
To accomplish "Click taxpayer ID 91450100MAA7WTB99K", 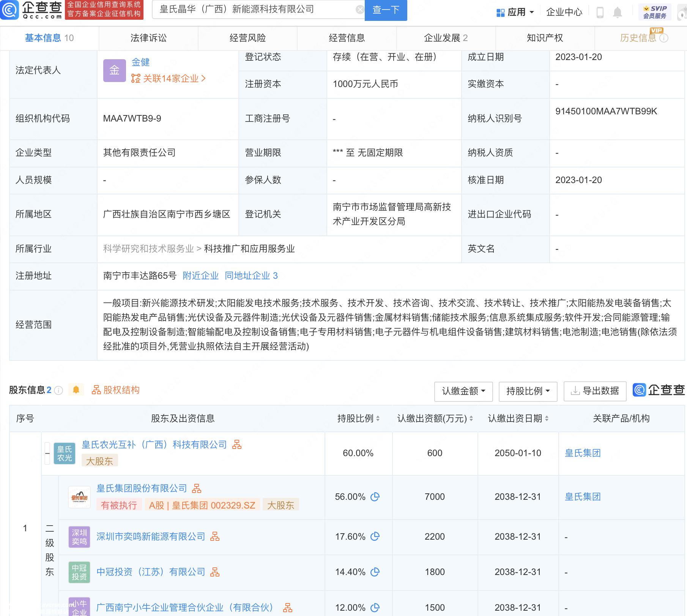I will (x=606, y=111).
